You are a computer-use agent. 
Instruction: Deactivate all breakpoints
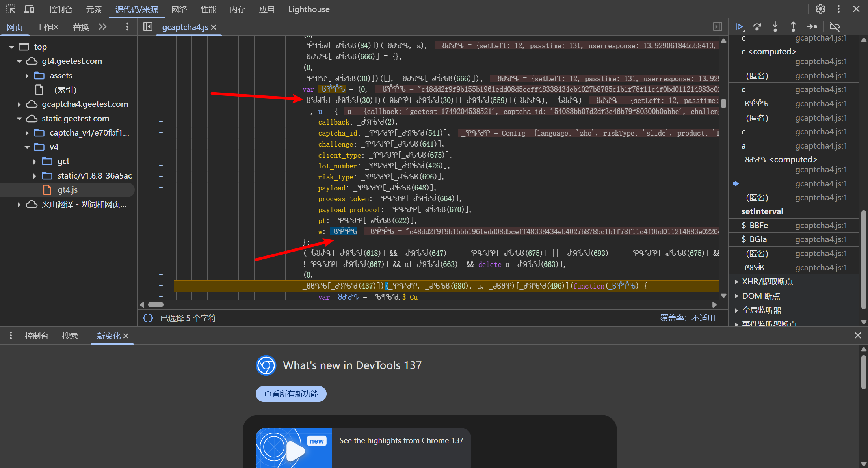tap(835, 27)
